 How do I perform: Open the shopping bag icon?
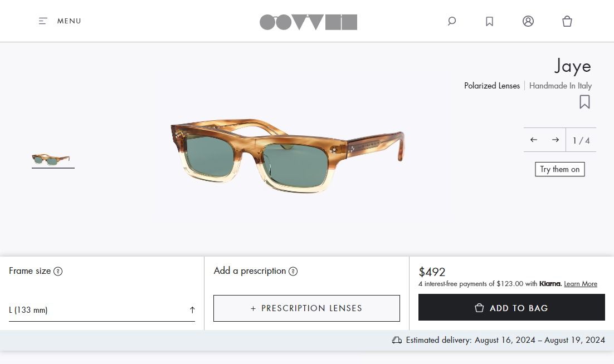[x=567, y=21]
